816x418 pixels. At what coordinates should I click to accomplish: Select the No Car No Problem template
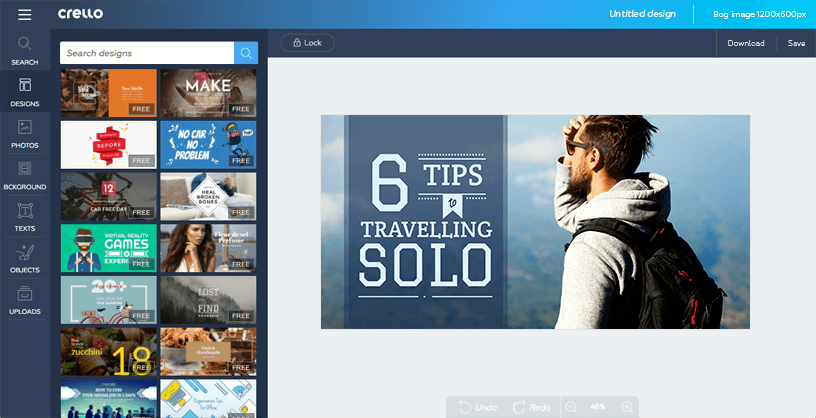(x=208, y=145)
